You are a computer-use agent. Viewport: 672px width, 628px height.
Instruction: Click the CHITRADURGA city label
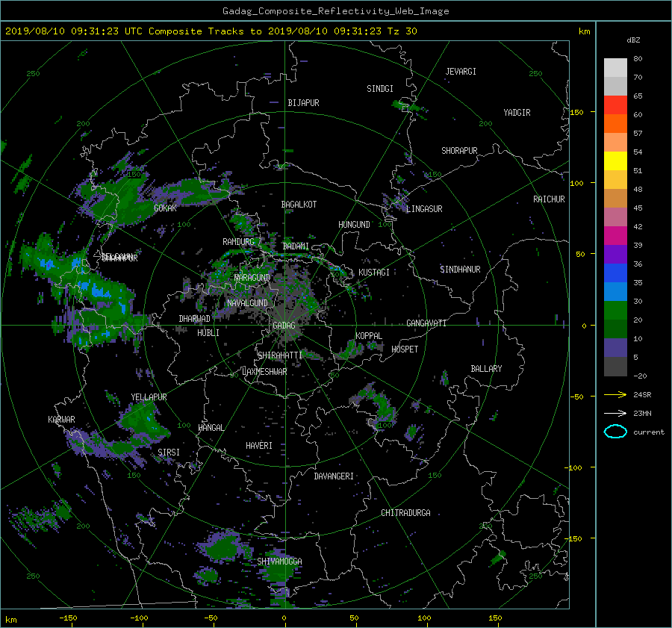pos(405,513)
